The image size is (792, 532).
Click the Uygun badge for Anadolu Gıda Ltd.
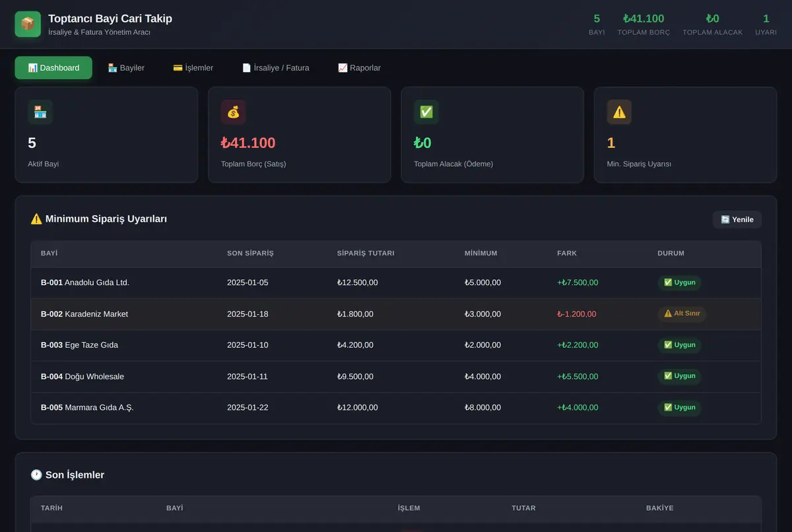679,283
